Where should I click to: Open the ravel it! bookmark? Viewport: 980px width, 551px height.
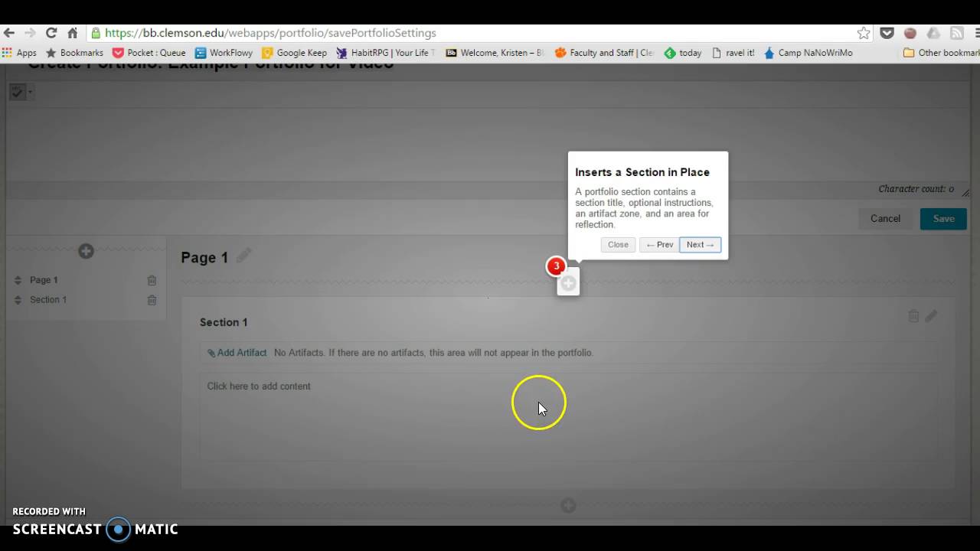coord(733,53)
